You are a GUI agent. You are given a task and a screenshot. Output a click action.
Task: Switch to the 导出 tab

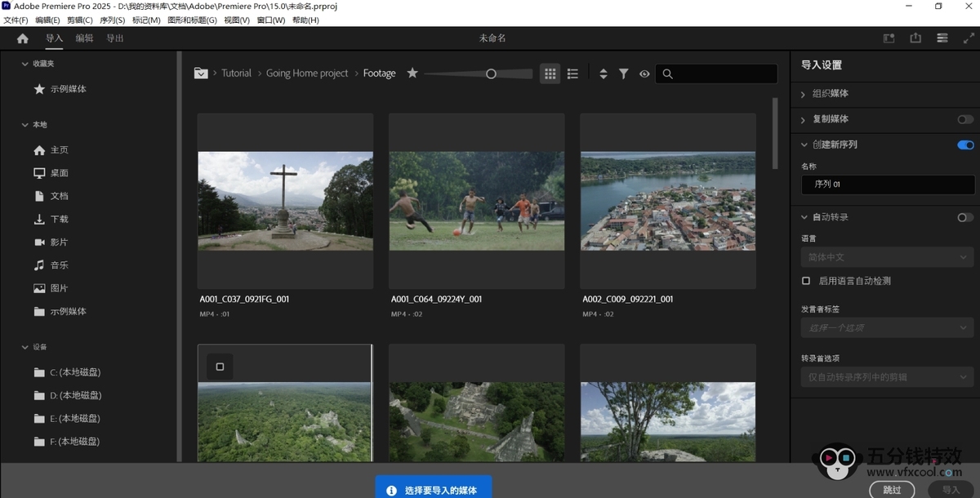pyautogui.click(x=115, y=38)
